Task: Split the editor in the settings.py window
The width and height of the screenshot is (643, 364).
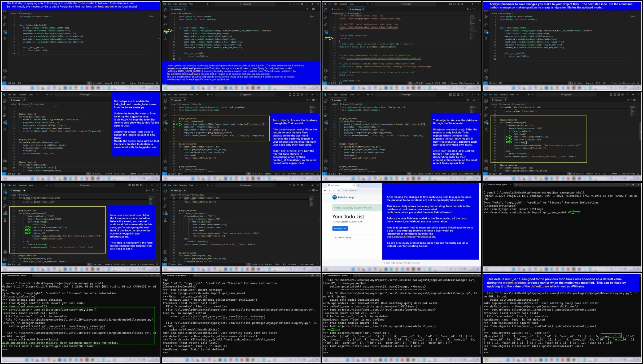Action: coord(474,9)
